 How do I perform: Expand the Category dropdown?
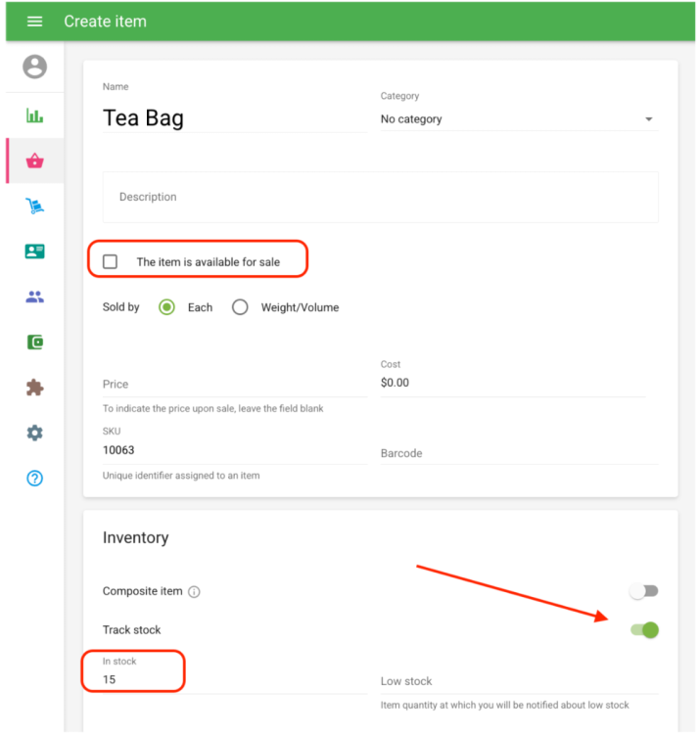[x=519, y=119]
